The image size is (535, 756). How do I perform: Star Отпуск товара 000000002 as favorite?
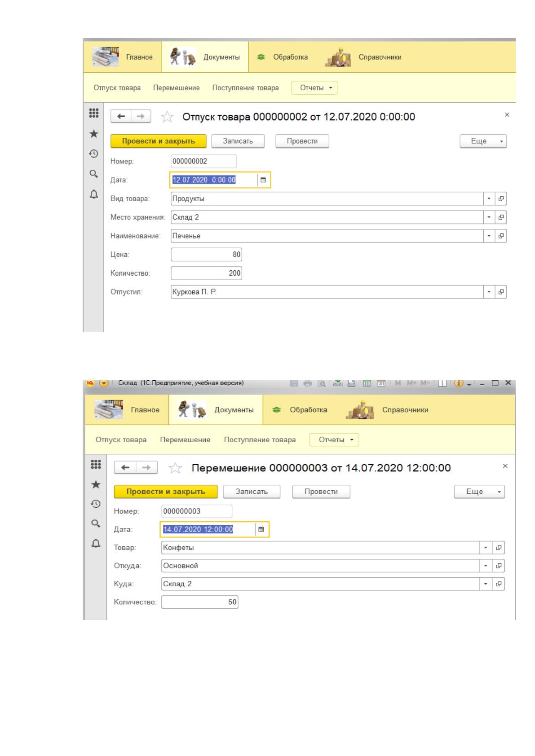(167, 117)
